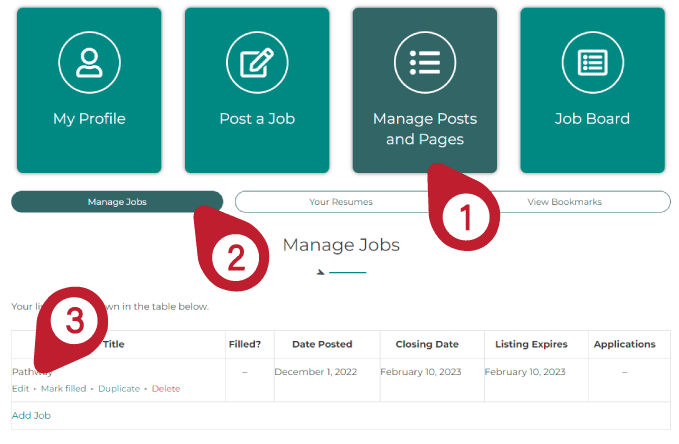Viewport: 679px width, 444px height.
Task: Delete the Pathway job listing
Action: click(166, 388)
